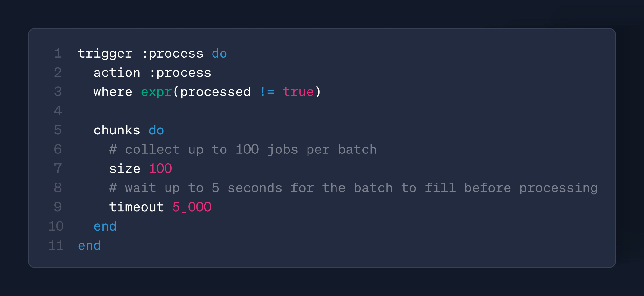Click line number 1 in the gutter
Screen dimensions: 644x296
[58, 54]
